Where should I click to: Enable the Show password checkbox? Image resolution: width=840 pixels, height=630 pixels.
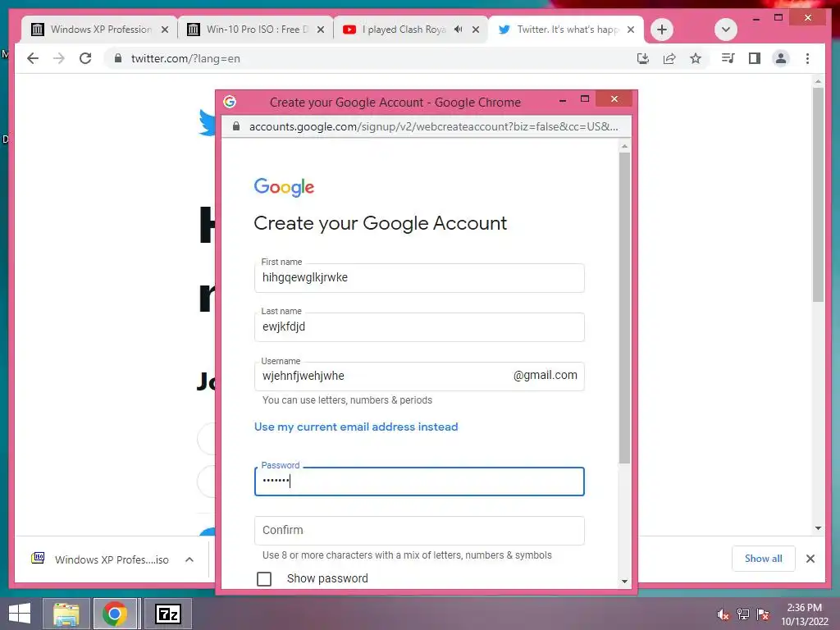point(264,578)
